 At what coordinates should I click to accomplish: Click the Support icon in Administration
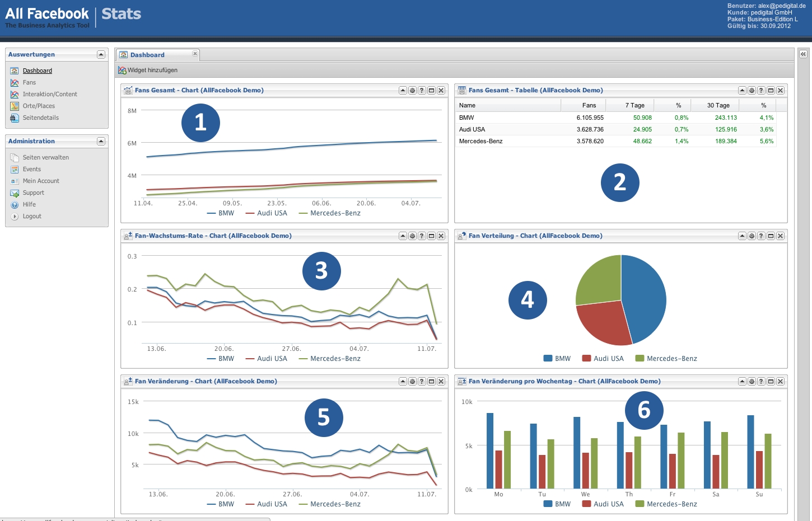coord(15,193)
